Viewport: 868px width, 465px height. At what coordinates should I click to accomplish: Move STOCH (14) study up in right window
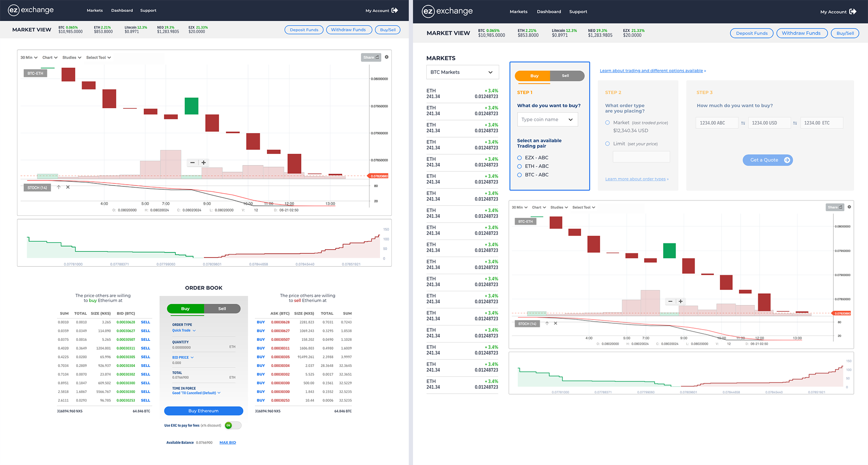(x=547, y=324)
